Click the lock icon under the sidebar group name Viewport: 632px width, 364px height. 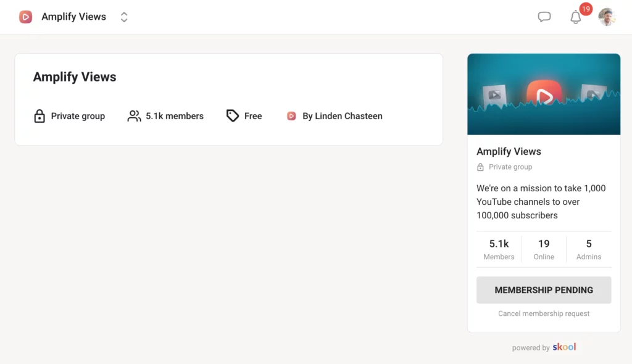[x=480, y=167]
